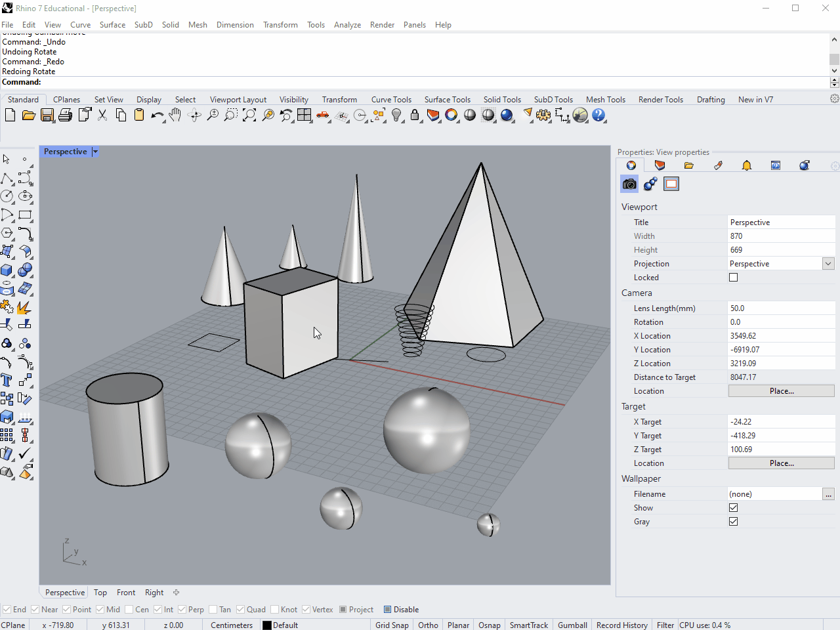The image size is (840, 630).
Task: Uncheck the wallpaper Show checkbox
Action: point(734,507)
